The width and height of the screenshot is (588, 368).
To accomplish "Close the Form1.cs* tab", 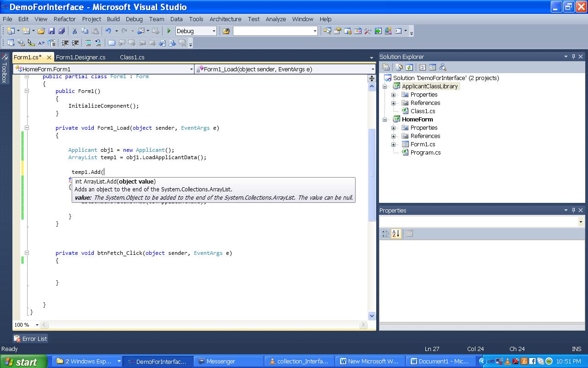I will 49,57.
